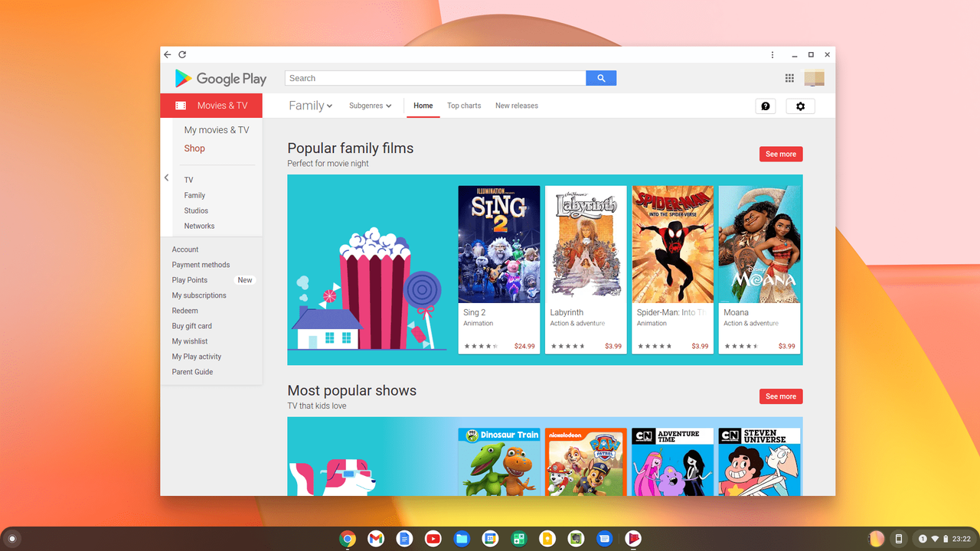Open the Moana movie poster
Viewport: 980px width, 551px height.
tap(759, 244)
